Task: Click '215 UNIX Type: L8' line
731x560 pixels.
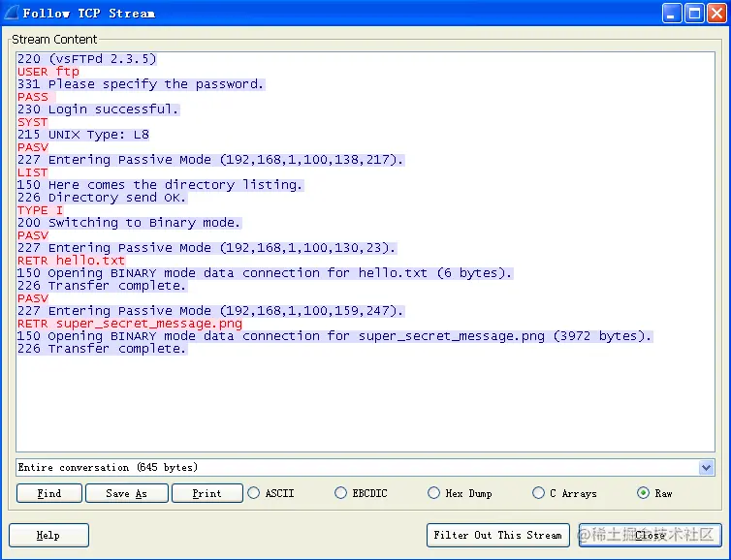Action: 83,134
